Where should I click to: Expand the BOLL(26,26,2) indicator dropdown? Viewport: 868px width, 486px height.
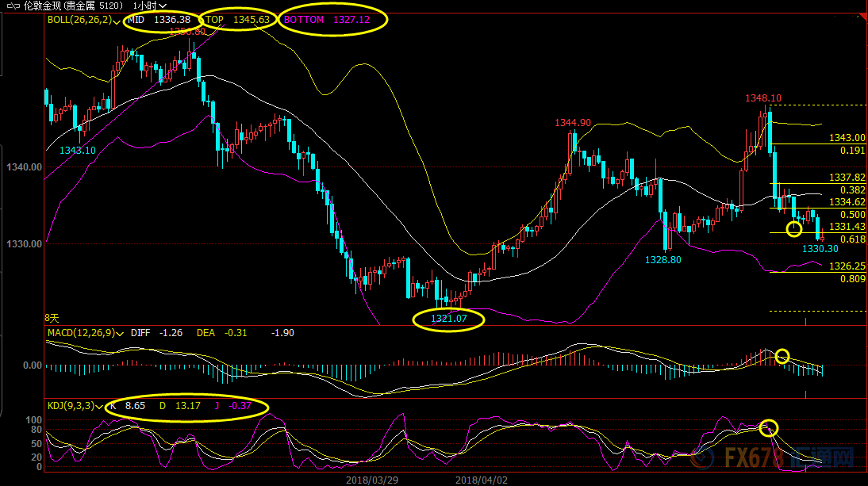pos(117,21)
